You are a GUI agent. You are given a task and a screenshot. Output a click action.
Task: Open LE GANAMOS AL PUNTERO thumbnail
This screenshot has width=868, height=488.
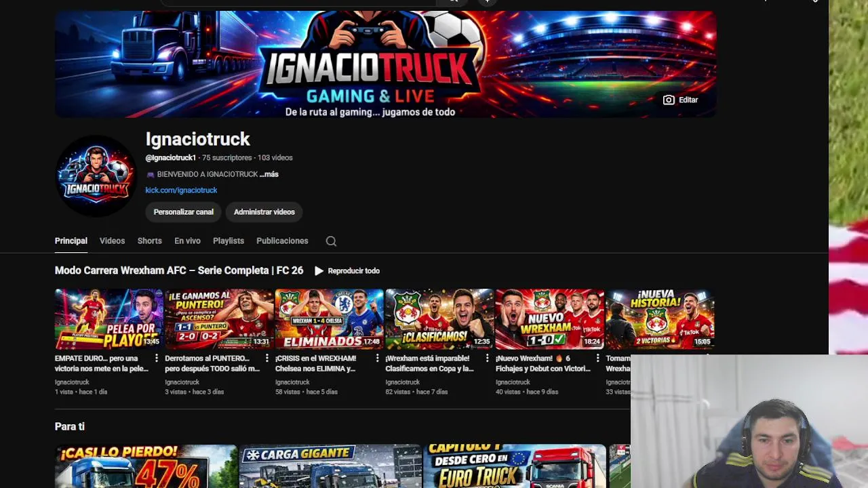pos(219,319)
